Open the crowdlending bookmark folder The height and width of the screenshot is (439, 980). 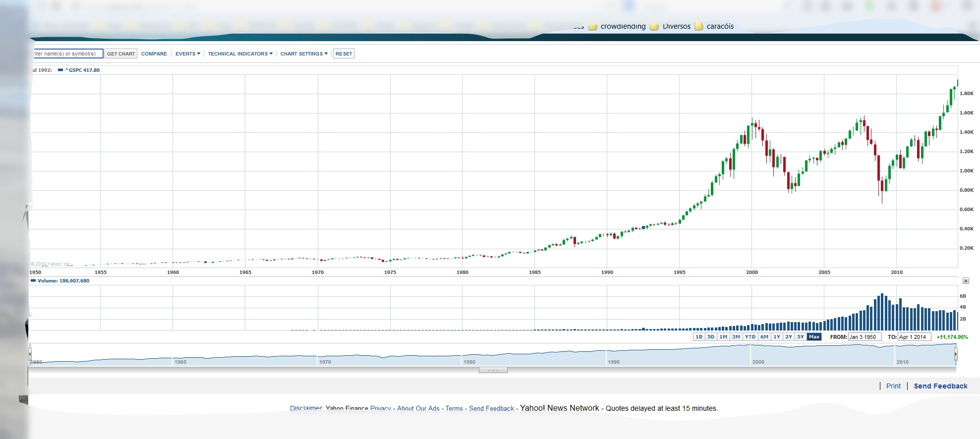(617, 26)
